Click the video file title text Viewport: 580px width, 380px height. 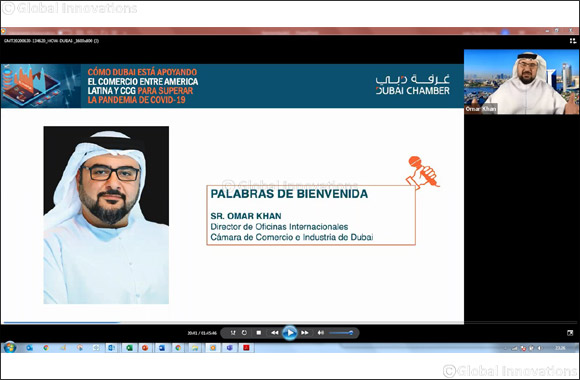(51, 41)
